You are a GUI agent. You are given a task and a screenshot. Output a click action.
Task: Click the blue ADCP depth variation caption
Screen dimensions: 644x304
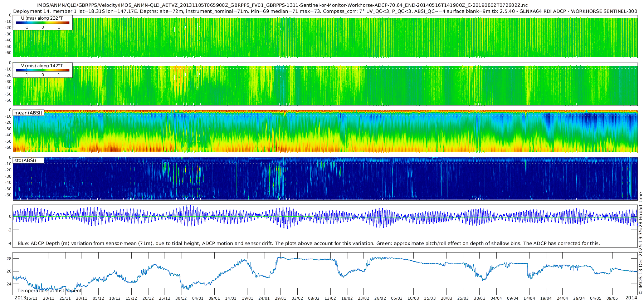pos(308,244)
